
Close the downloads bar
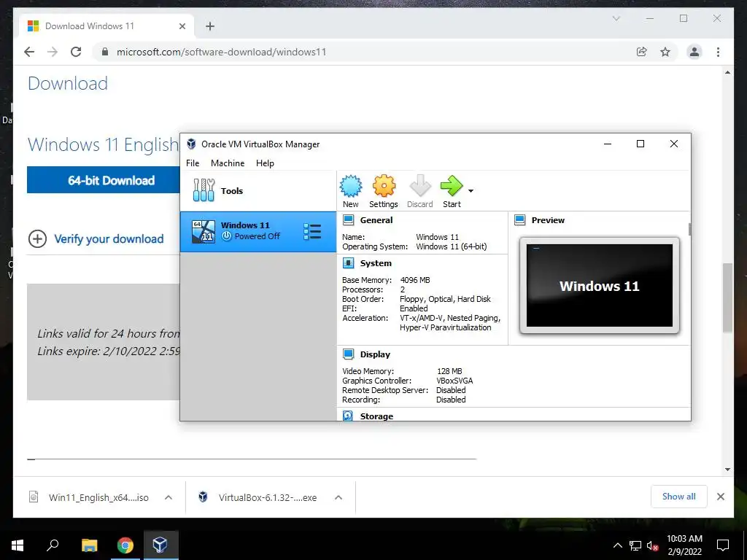click(x=721, y=497)
